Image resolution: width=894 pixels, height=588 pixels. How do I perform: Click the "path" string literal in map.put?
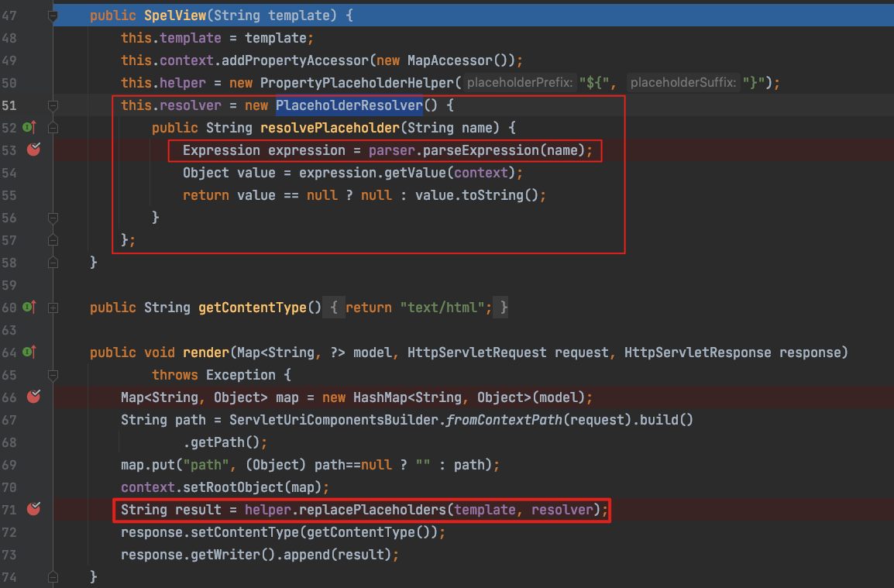coord(206,466)
